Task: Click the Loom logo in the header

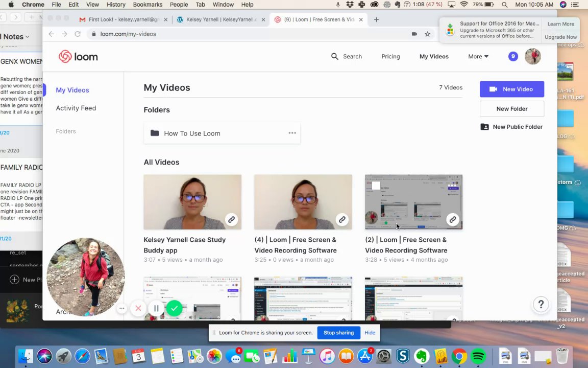Action: click(x=78, y=57)
